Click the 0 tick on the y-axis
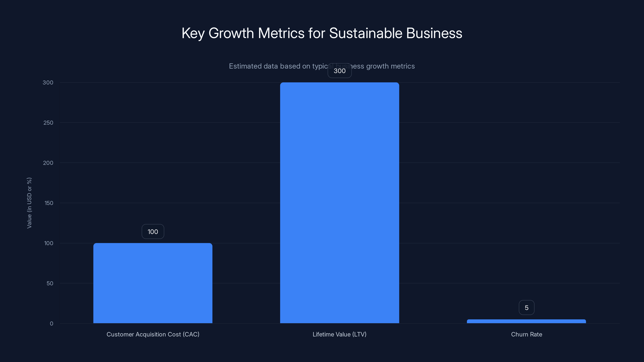Viewport: 644px width, 362px height. pos(51,324)
